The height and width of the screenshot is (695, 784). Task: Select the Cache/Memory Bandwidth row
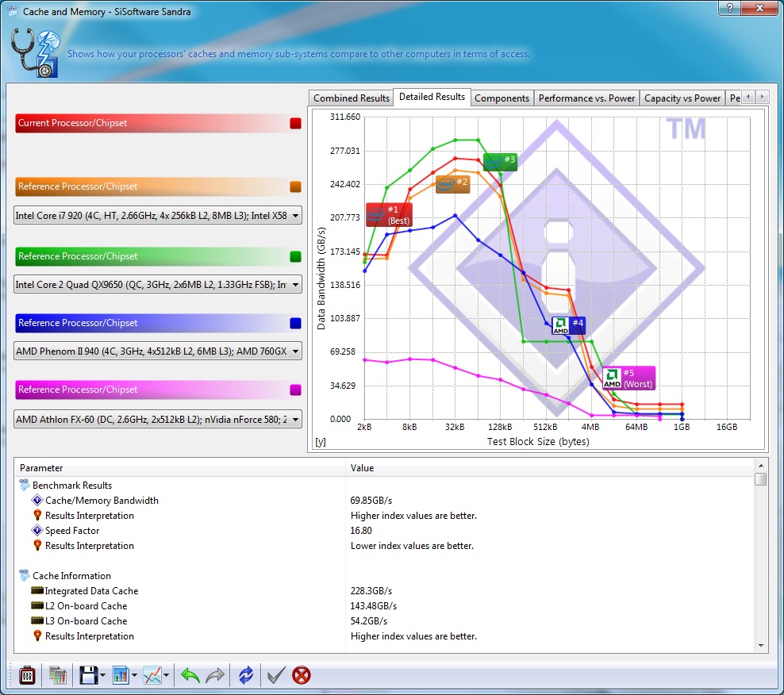click(x=384, y=500)
